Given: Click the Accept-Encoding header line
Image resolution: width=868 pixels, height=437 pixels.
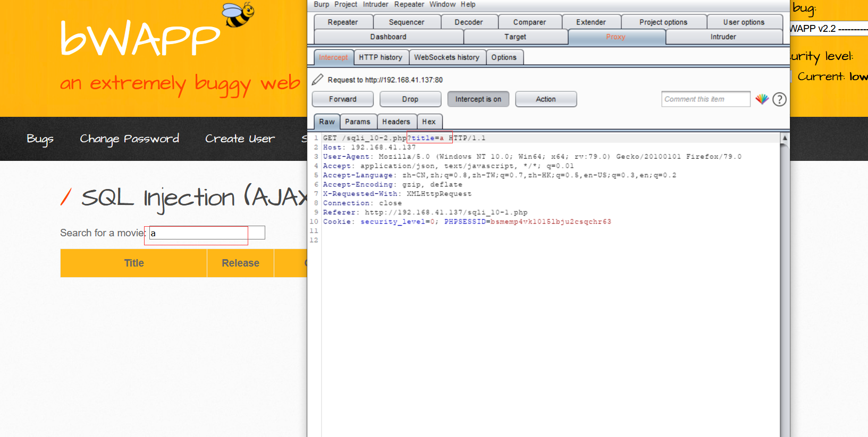Looking at the screenshot, I should [x=393, y=185].
